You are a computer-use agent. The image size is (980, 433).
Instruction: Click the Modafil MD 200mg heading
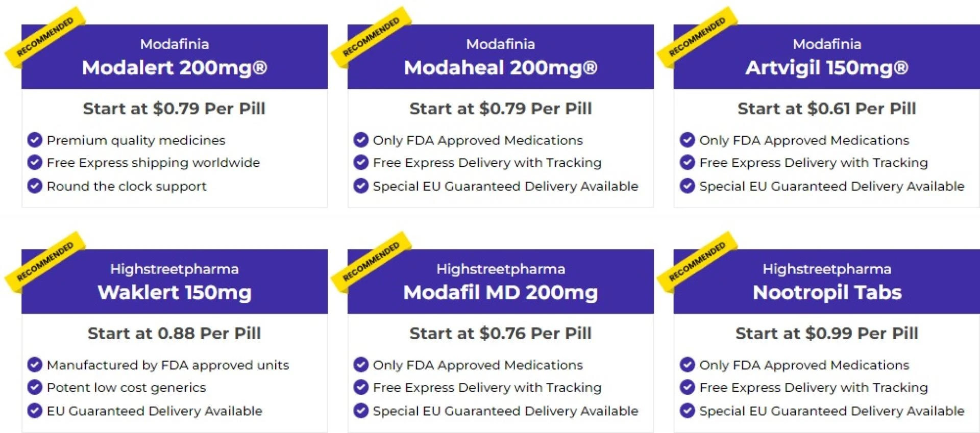click(500, 293)
